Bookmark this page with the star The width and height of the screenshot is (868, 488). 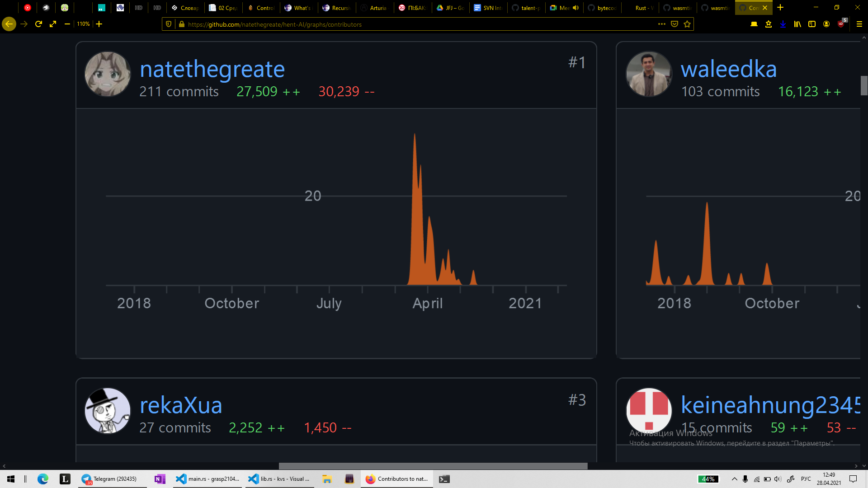[687, 24]
